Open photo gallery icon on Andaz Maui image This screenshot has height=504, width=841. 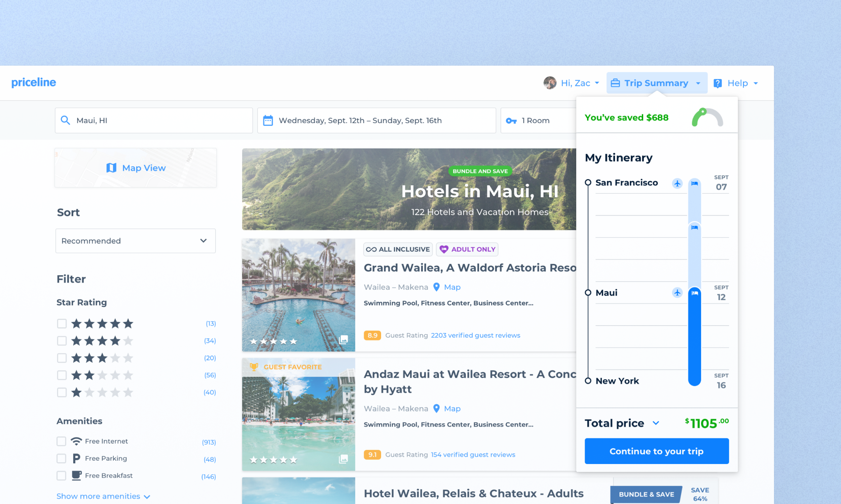[x=343, y=459]
